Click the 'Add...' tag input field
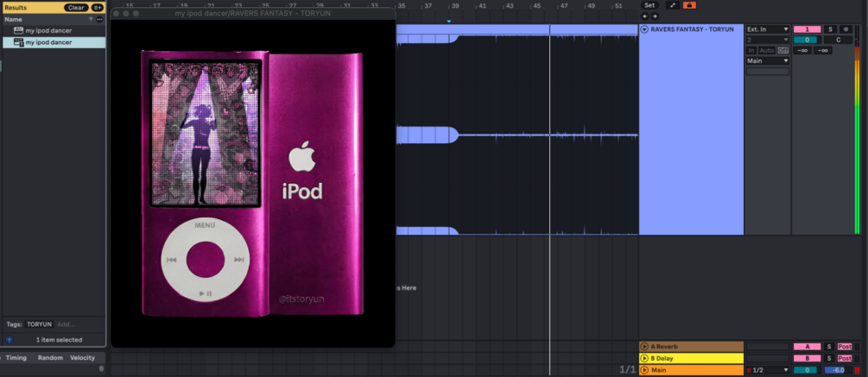 pyautogui.click(x=66, y=324)
